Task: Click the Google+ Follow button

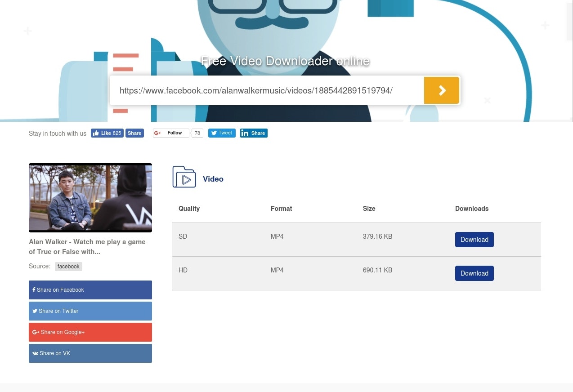Action: (x=171, y=133)
